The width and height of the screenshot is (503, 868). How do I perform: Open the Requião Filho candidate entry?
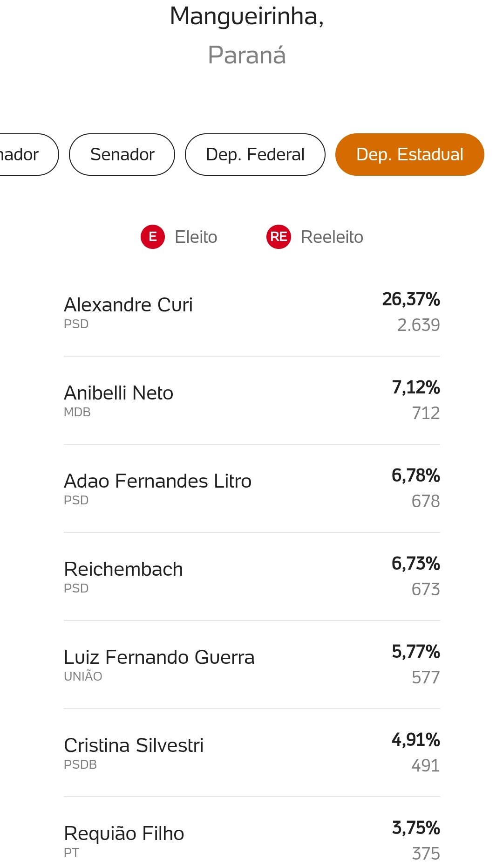coord(252,834)
